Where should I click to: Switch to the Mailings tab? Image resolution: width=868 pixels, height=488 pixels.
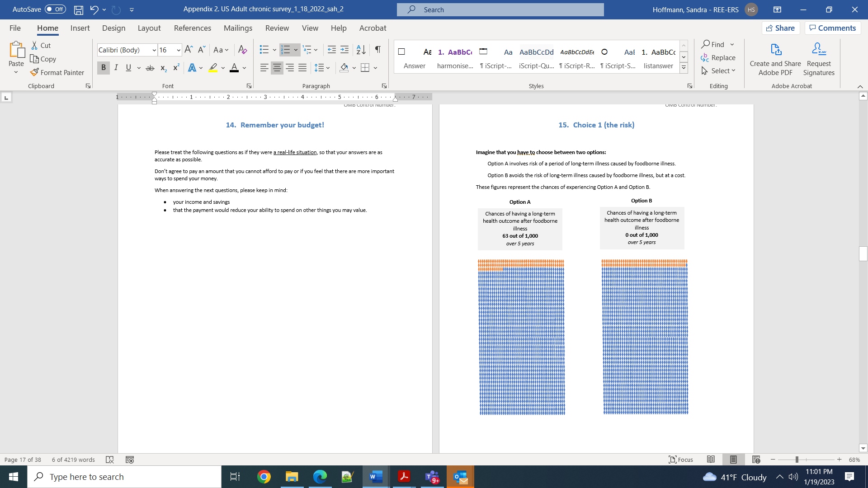[x=238, y=28]
